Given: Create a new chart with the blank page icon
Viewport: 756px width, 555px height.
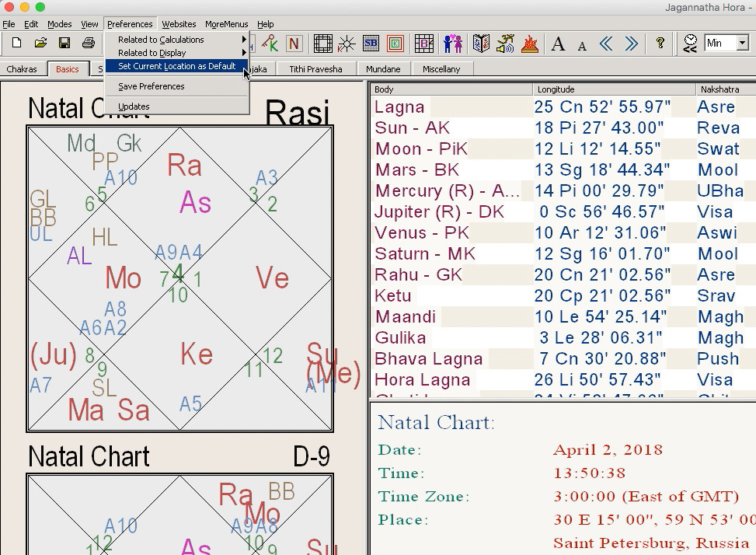Looking at the screenshot, I should point(16,44).
